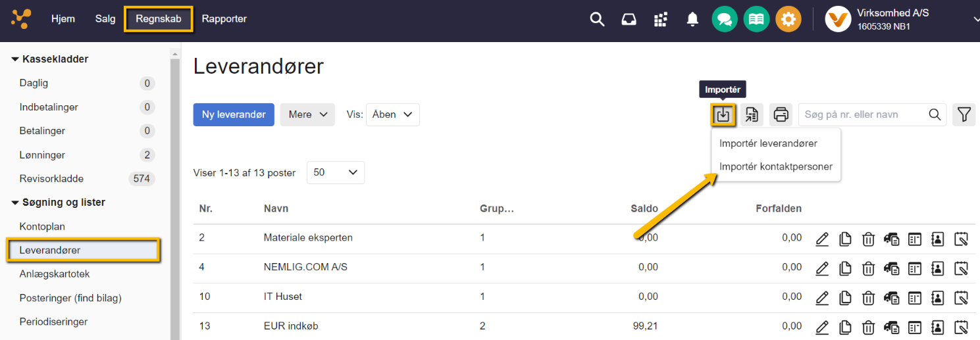Open the Rapporter tab
This screenshot has height=340, width=980.
(x=224, y=19)
